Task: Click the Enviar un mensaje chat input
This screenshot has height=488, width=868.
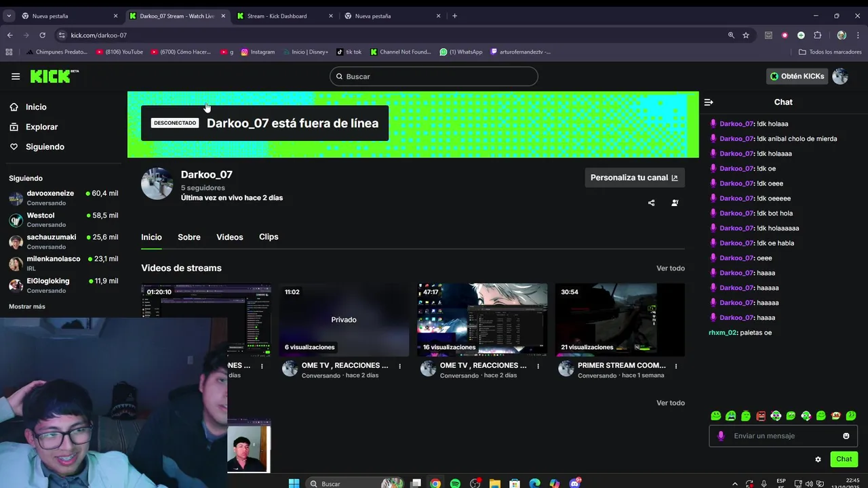Action: (783, 436)
